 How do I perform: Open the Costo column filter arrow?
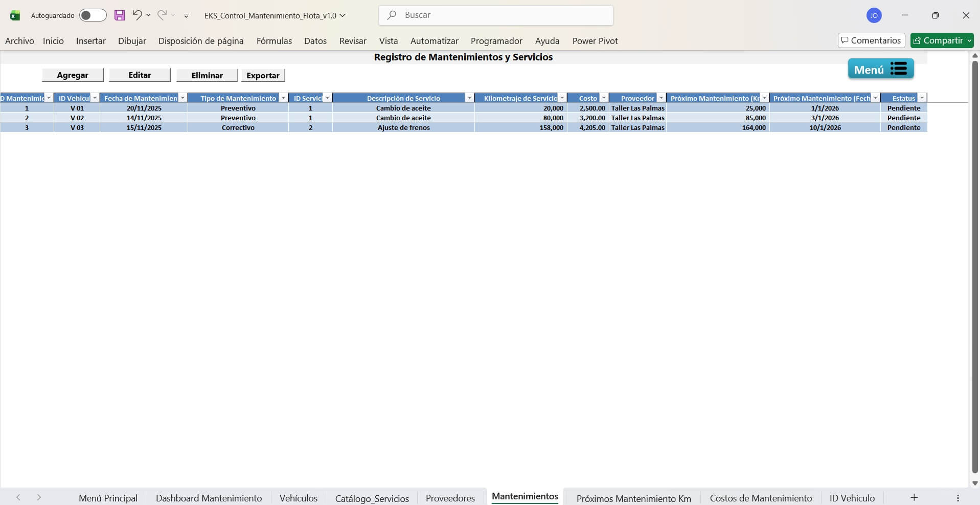pyautogui.click(x=604, y=98)
